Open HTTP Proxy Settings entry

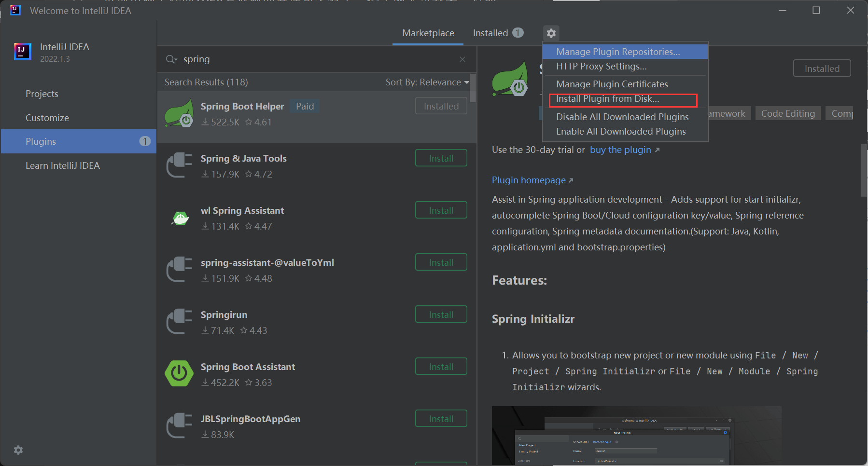click(x=601, y=67)
